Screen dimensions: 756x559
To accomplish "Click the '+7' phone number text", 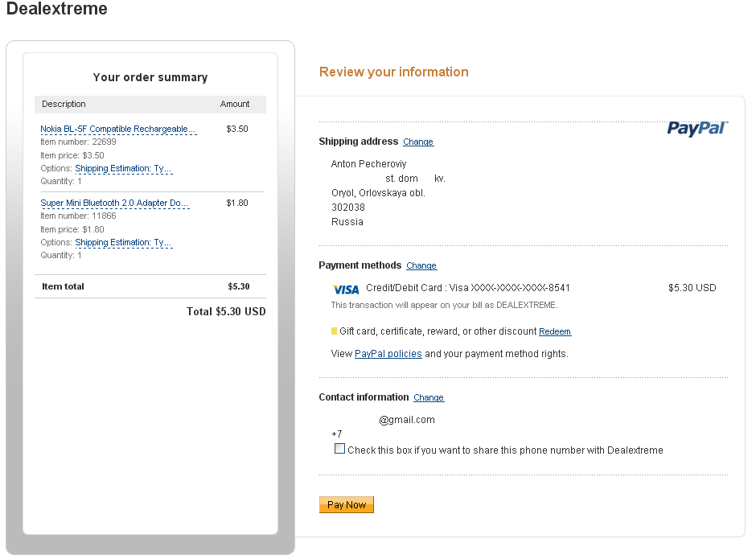I will 336,434.
